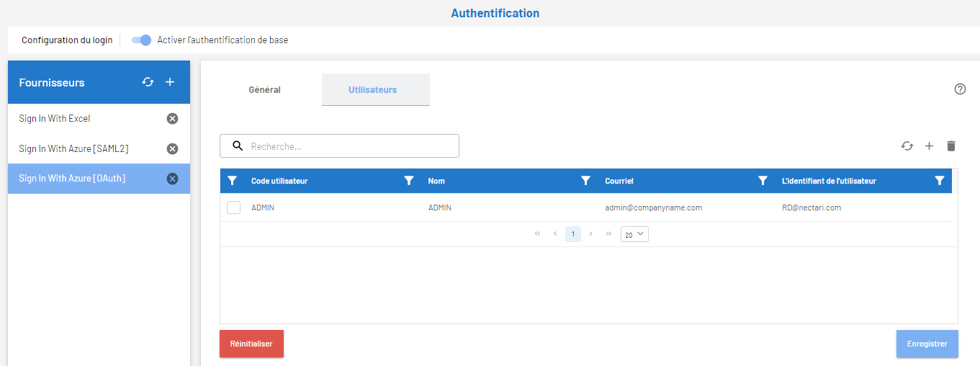Viewport: 980px width, 366px height.
Task: Open the page size dropdown showing 20
Action: coord(634,234)
